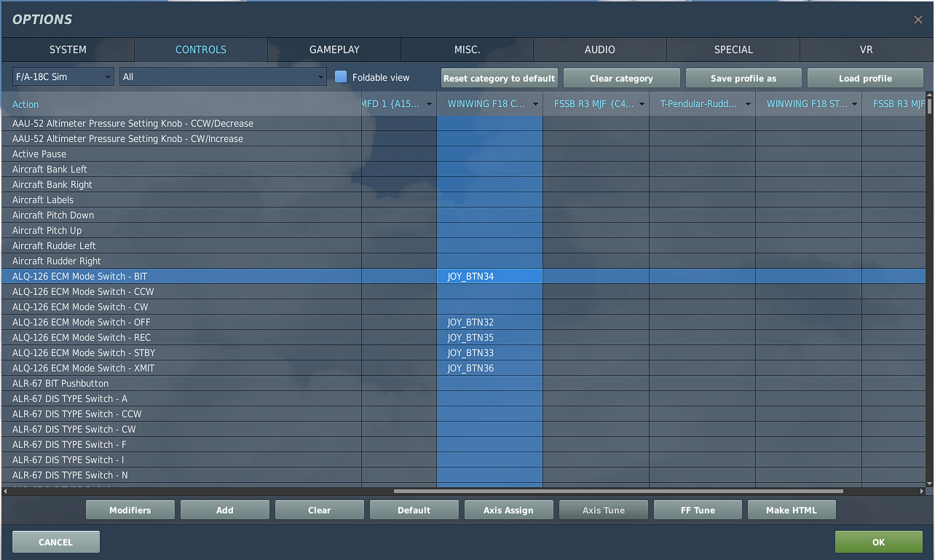
Task: Open MFD 1 column header dropdown arrow
Action: tap(429, 104)
